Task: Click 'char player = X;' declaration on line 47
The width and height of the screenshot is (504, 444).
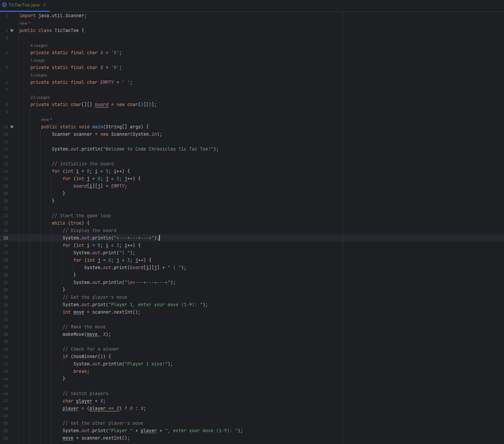Action: coord(84,401)
